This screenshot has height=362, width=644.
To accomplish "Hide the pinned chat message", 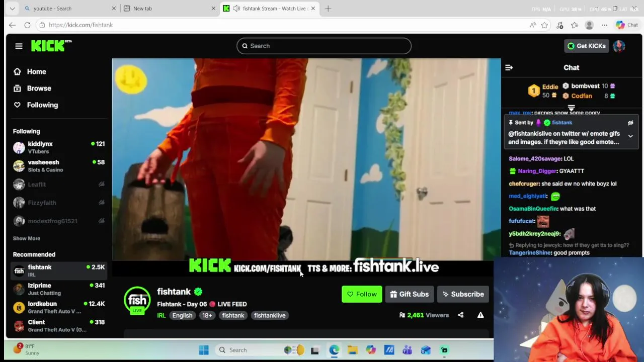I will click(630, 123).
